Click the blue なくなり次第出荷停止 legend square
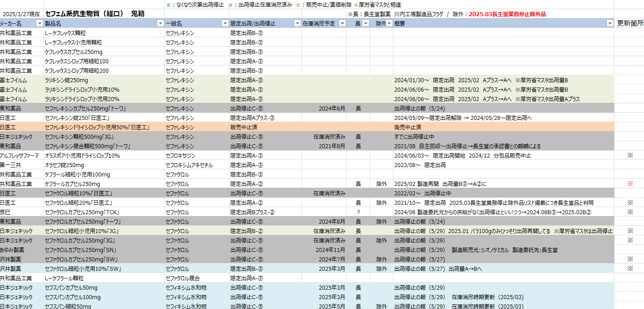The height and width of the screenshot is (309, 644). coord(168,5)
